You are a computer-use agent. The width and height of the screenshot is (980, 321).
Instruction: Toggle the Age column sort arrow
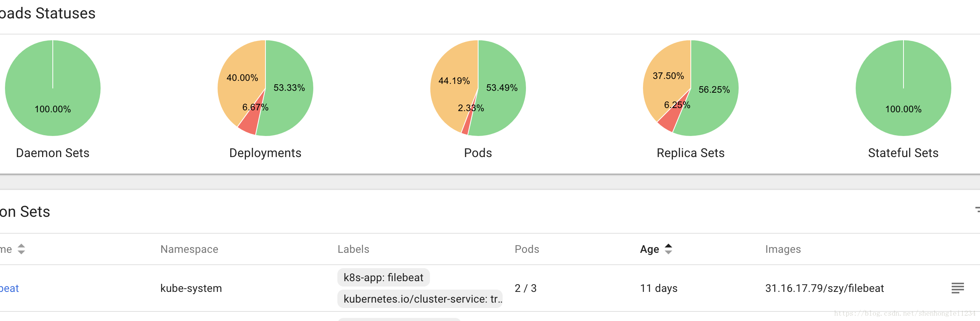pos(668,249)
